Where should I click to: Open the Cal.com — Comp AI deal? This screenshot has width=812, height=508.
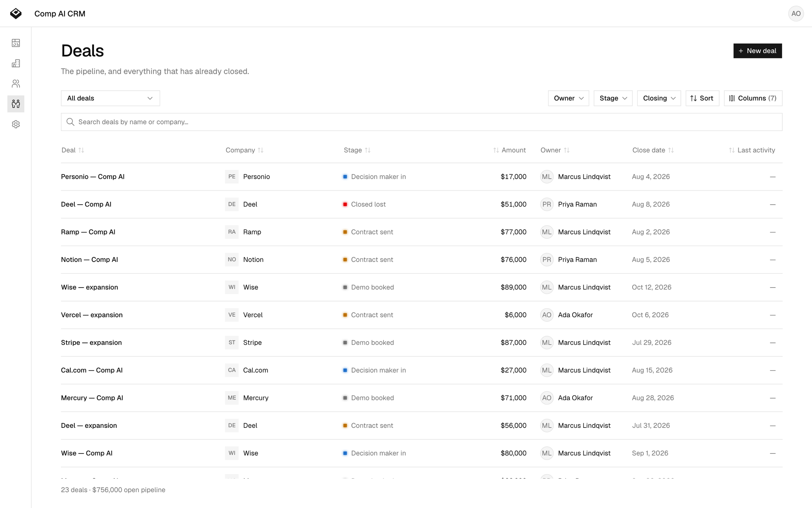pyautogui.click(x=92, y=370)
